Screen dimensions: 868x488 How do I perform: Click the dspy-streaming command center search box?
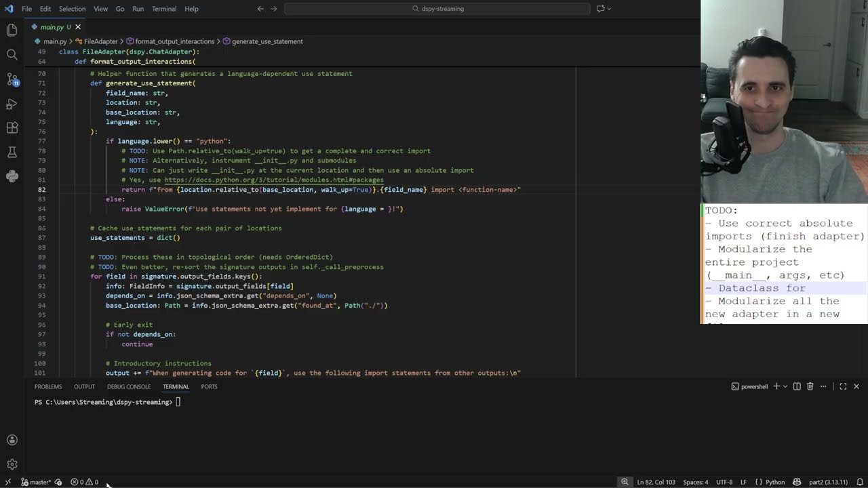point(437,9)
